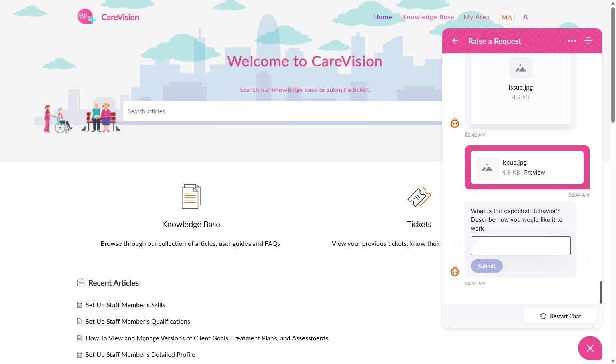Click the font size accessibility icon
Viewport: 616px width, 364px height.
click(x=526, y=17)
